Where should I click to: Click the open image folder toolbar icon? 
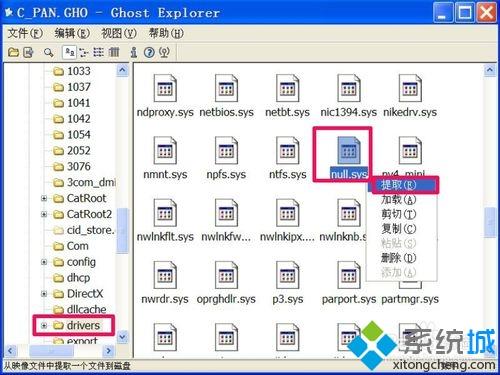coord(13,52)
